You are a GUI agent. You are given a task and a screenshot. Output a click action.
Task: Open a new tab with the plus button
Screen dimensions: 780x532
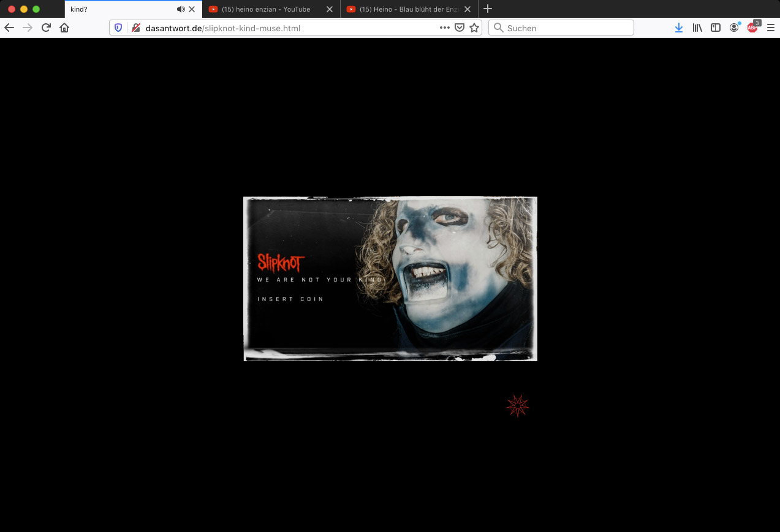coord(488,9)
